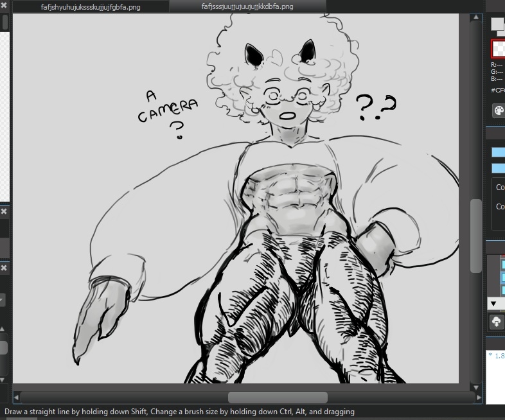Close the upper left docked panel
Image resolution: width=505 pixels, height=420 pixels.
pos(4,6)
